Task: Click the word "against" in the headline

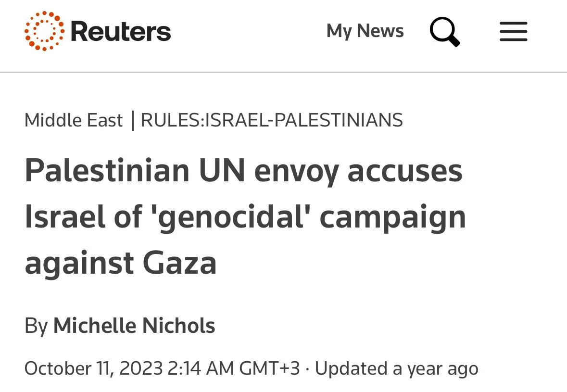Action: pyautogui.click(x=80, y=263)
